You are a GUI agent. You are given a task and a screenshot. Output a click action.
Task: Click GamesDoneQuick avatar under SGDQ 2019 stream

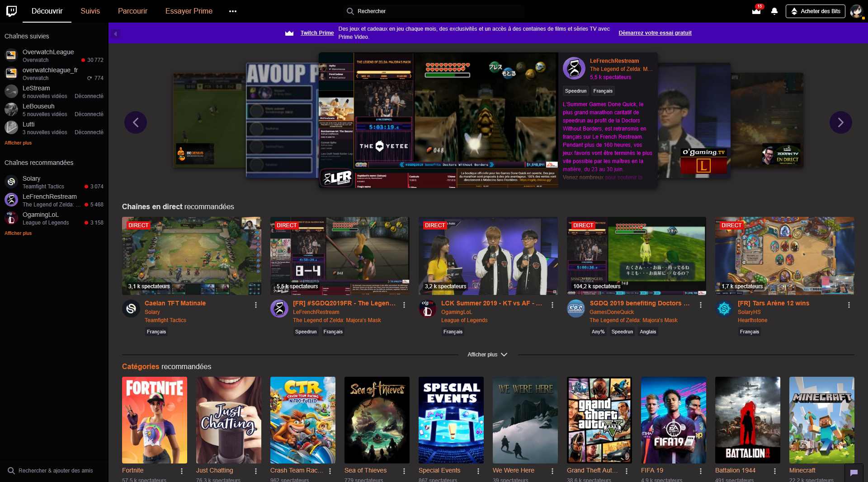(x=576, y=309)
